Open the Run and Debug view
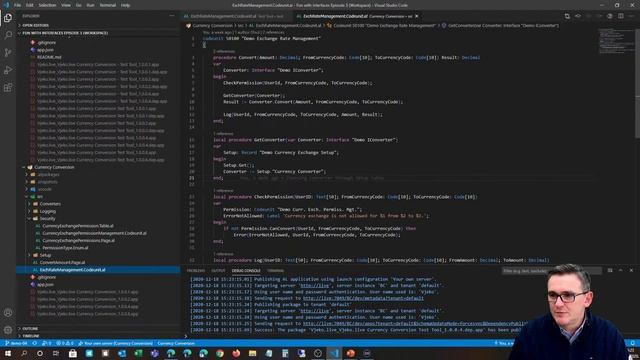 8,70
